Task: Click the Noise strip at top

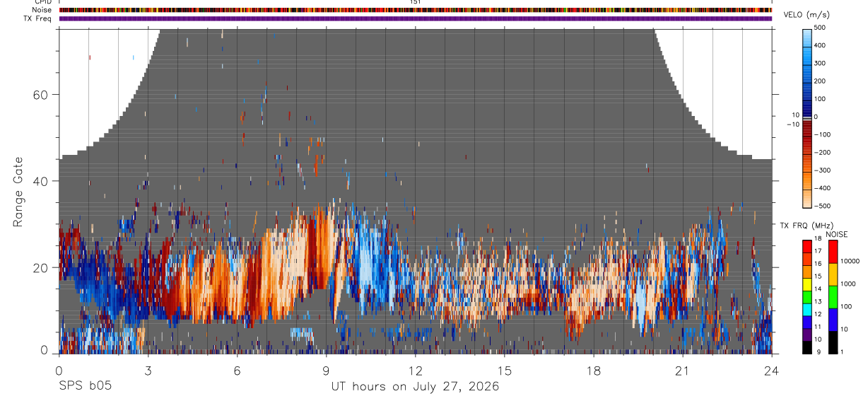Action: pos(416,10)
